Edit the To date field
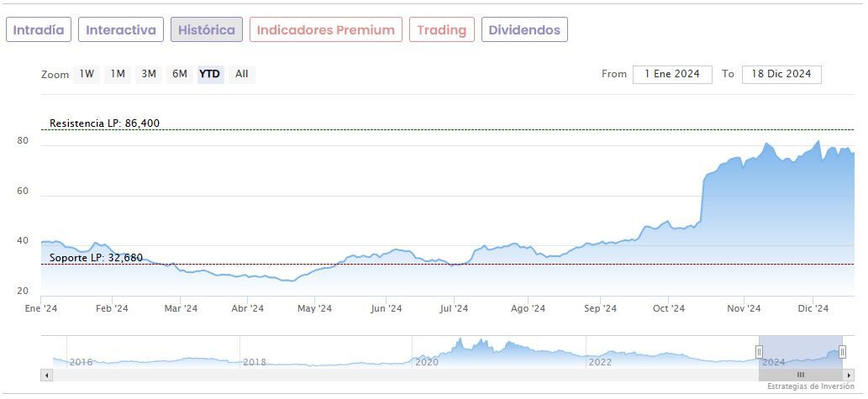Image resolution: width=868 pixels, height=399 pixels. pyautogui.click(x=781, y=74)
